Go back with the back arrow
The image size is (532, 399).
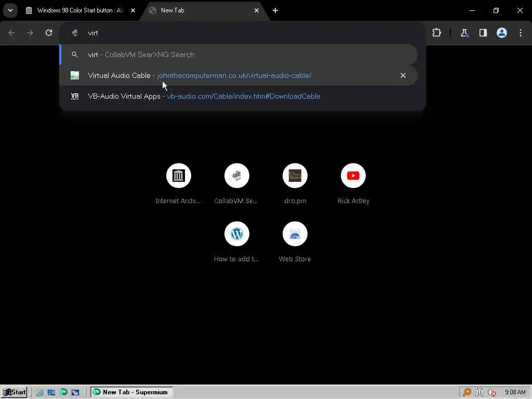[11, 33]
